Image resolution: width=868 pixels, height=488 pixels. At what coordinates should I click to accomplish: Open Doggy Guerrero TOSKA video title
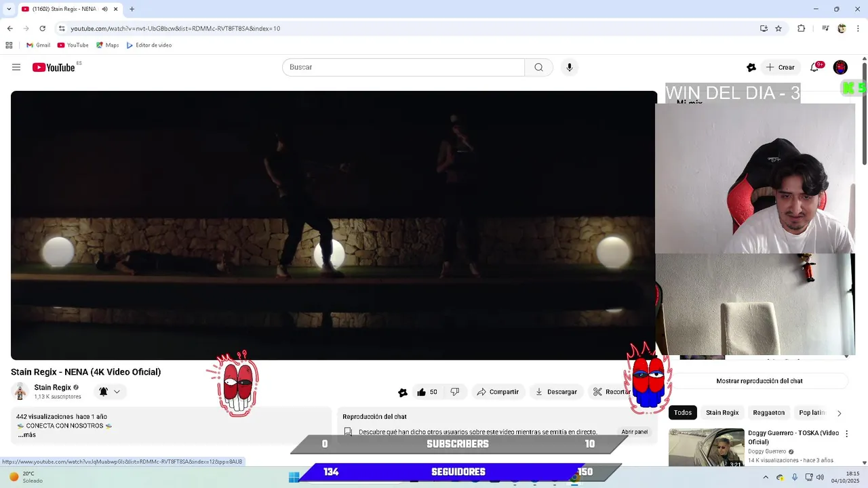[x=793, y=437]
